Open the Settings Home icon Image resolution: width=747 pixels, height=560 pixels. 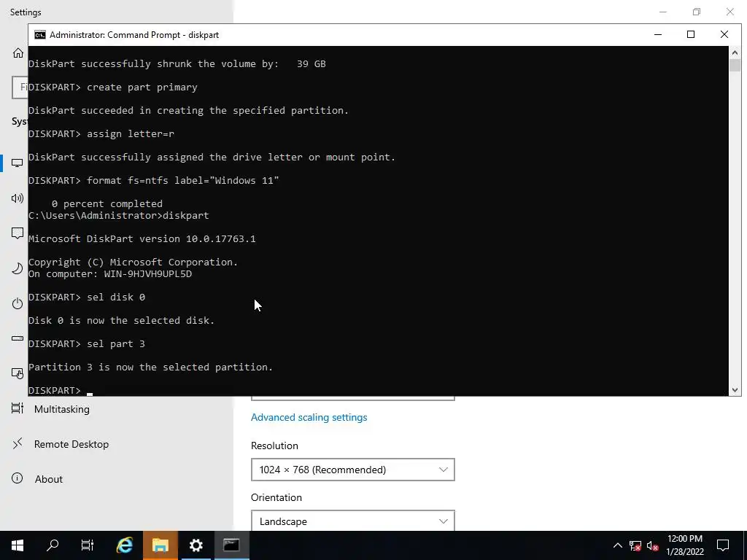(18, 52)
